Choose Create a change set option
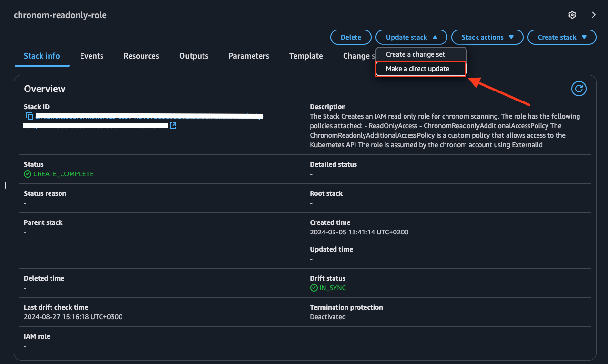Screen dimensions: 608x364 (x=415, y=54)
